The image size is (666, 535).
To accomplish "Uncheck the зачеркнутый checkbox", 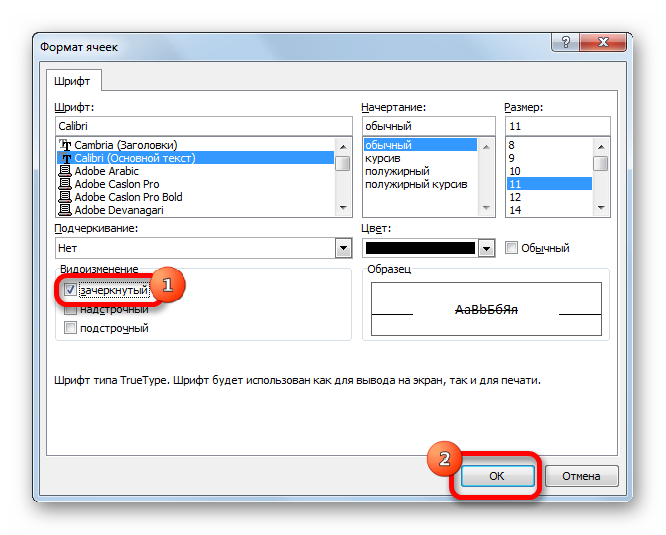I will 70,290.
